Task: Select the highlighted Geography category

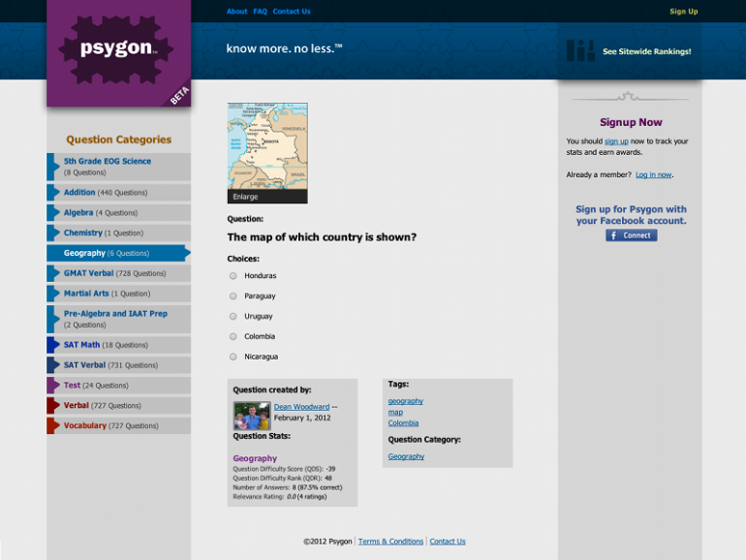Action: click(x=118, y=253)
